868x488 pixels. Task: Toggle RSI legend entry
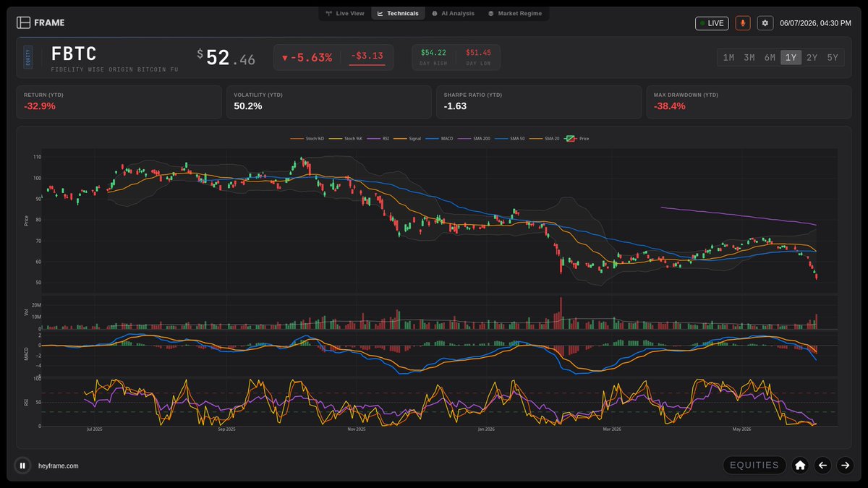[x=377, y=138]
